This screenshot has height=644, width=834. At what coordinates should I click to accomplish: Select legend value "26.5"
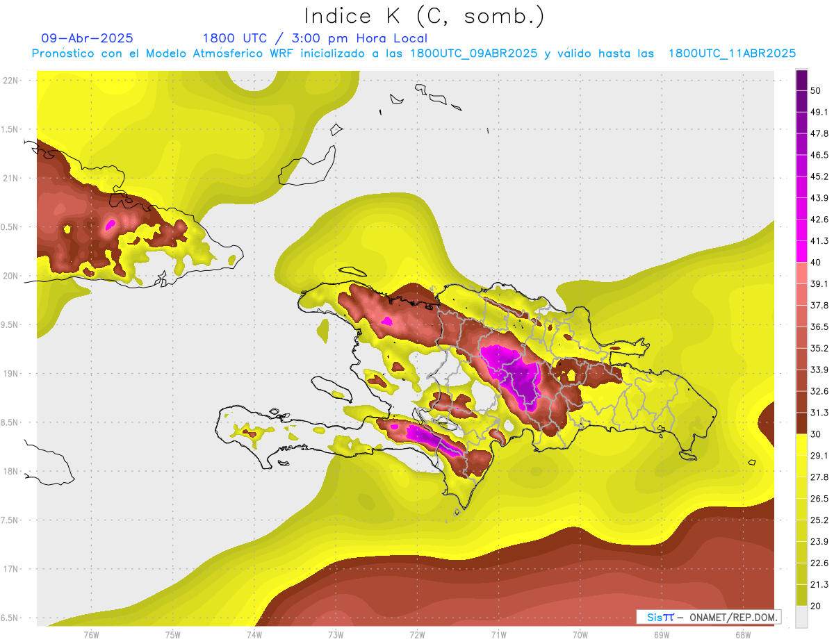pyautogui.click(x=819, y=498)
